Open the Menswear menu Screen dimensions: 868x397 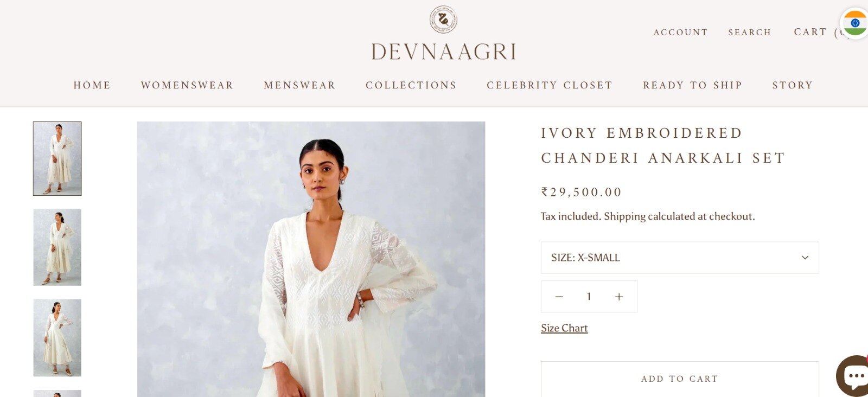point(299,85)
